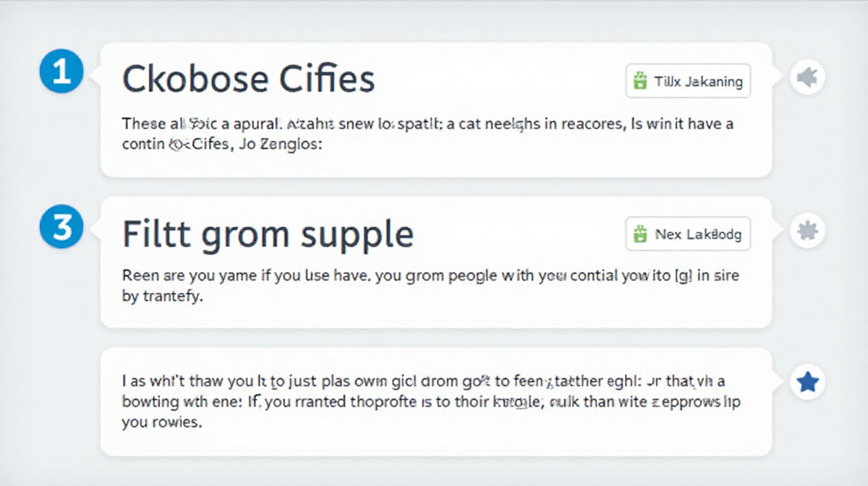Open the Ckobose Cifies heading

pos(248,79)
